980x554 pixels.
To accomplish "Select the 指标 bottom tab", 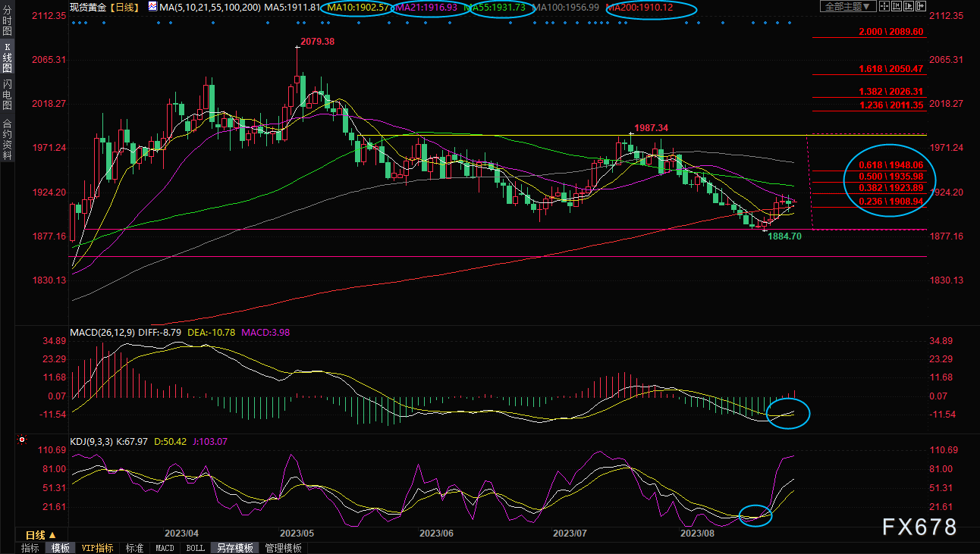I will point(30,548).
